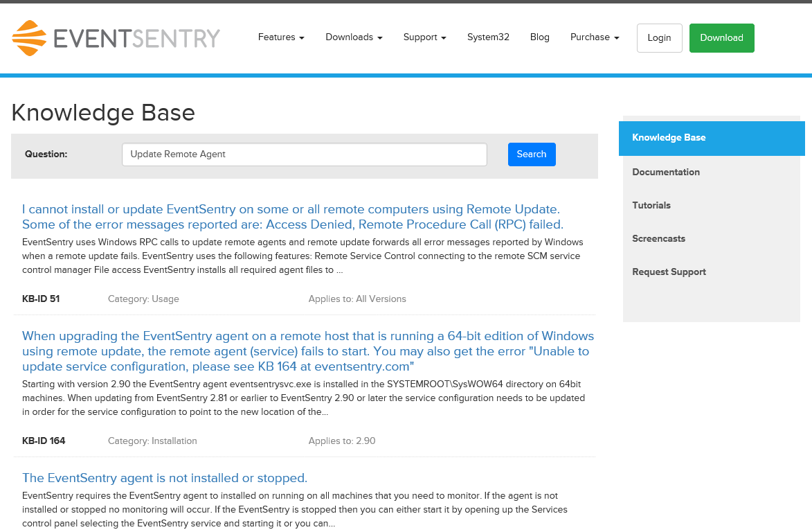Focus the Question search field

(x=305, y=154)
